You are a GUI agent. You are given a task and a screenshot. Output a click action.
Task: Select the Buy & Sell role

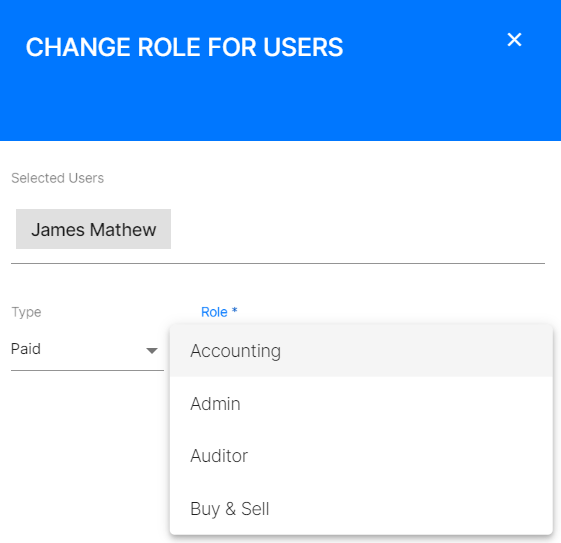click(361, 509)
